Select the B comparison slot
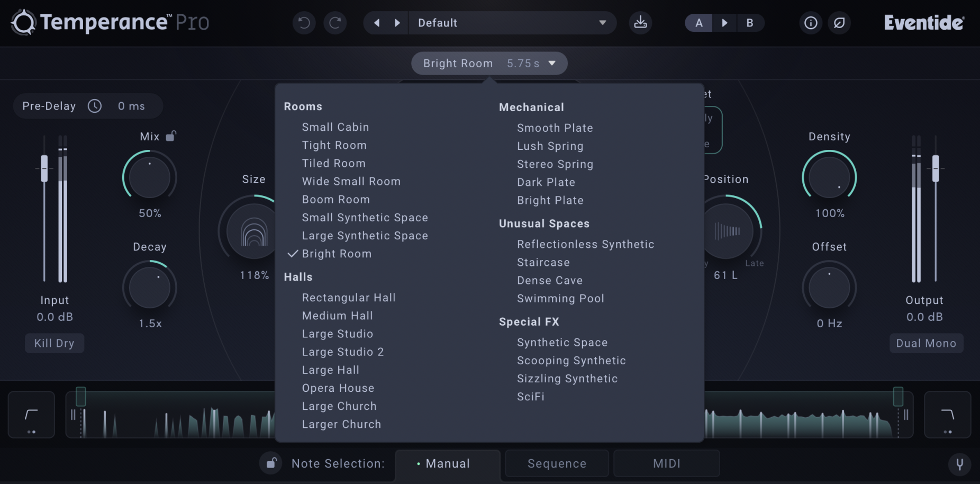The image size is (980, 484). (749, 23)
